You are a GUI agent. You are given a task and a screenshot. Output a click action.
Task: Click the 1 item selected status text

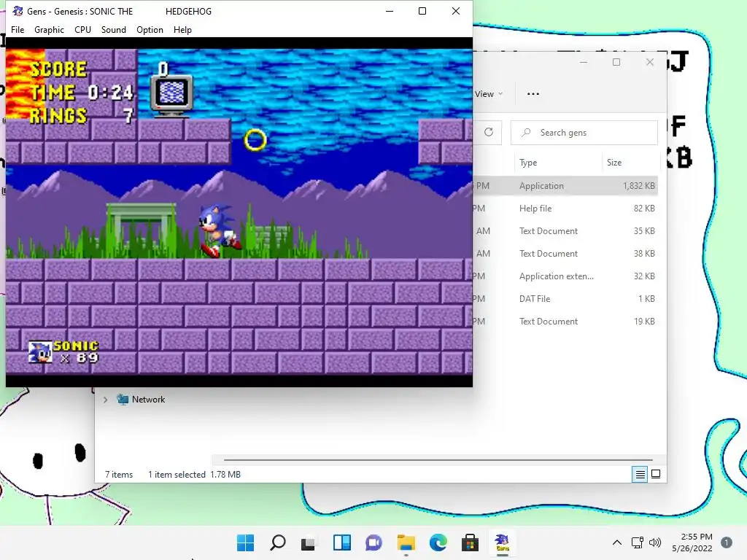(x=177, y=475)
